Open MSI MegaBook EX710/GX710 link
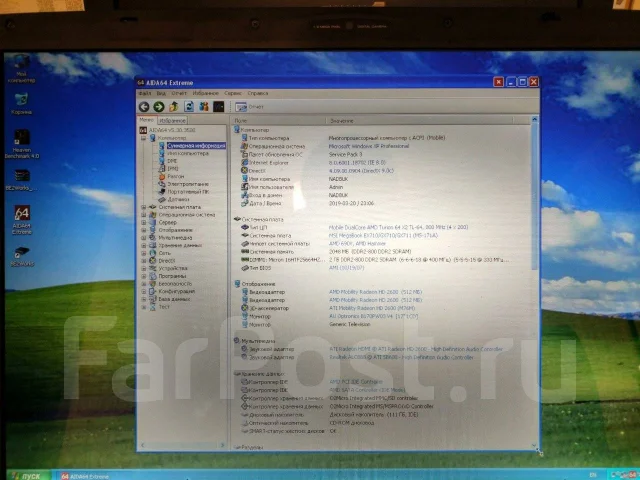The width and height of the screenshot is (640, 480). click(383, 236)
